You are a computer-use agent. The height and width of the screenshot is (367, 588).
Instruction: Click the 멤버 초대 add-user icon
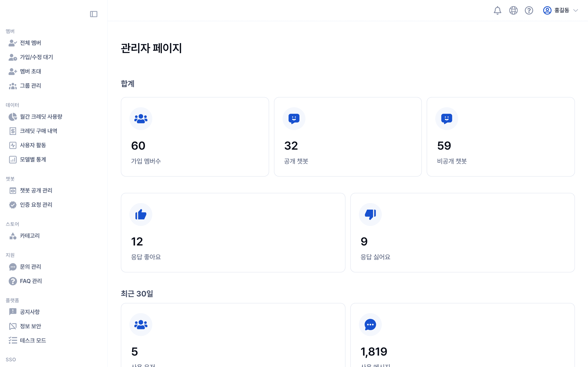click(13, 71)
